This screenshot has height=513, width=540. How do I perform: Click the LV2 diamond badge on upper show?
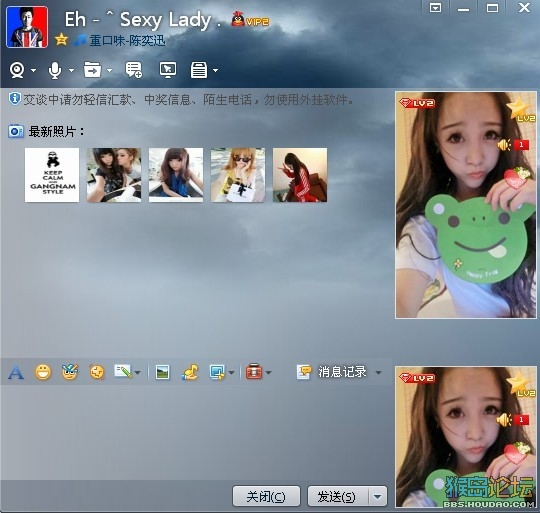(417, 103)
